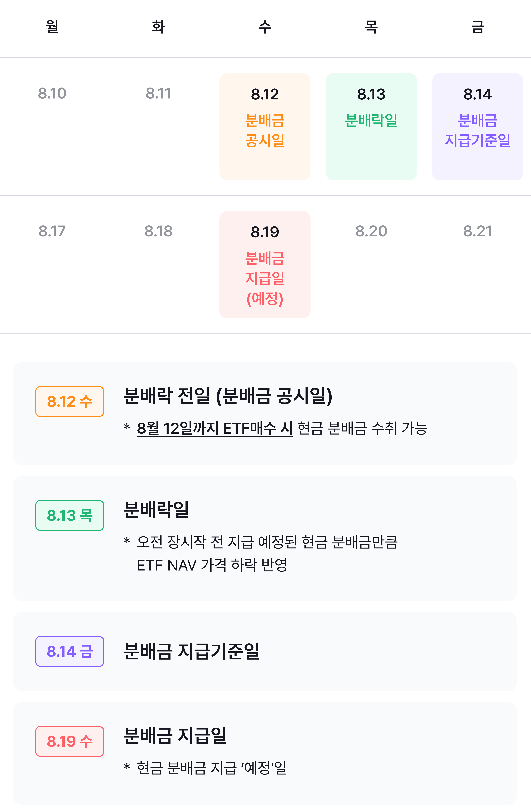Select the 8.14 분배금 지급기준일 calendar cell
This screenshot has width=531, height=812.
[x=477, y=127]
